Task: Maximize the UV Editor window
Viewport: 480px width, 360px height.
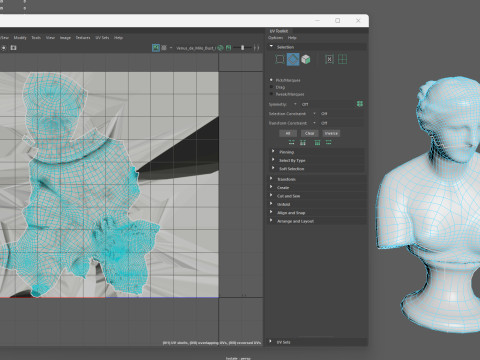Action: pyautogui.click(x=338, y=21)
